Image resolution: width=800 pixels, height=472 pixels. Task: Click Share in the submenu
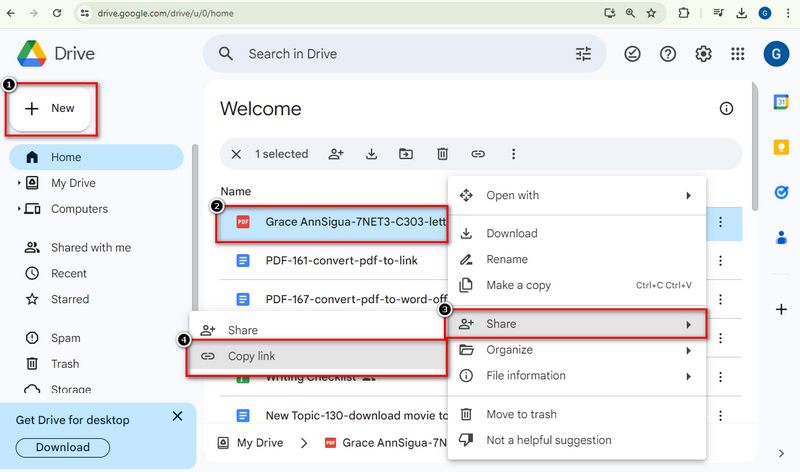(x=316, y=330)
